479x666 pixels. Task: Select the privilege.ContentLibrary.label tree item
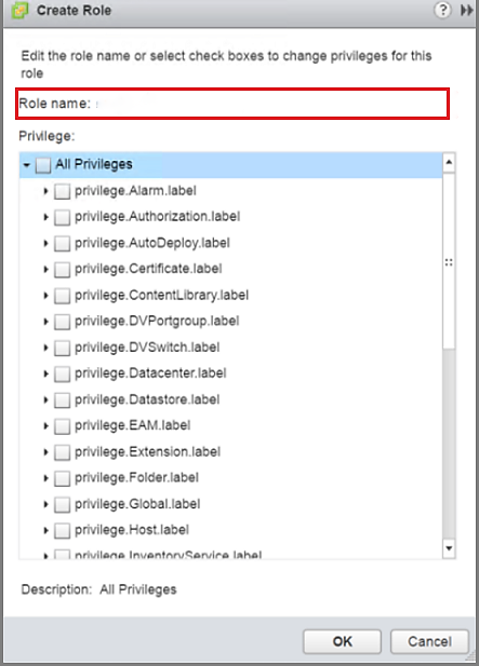[x=162, y=295]
